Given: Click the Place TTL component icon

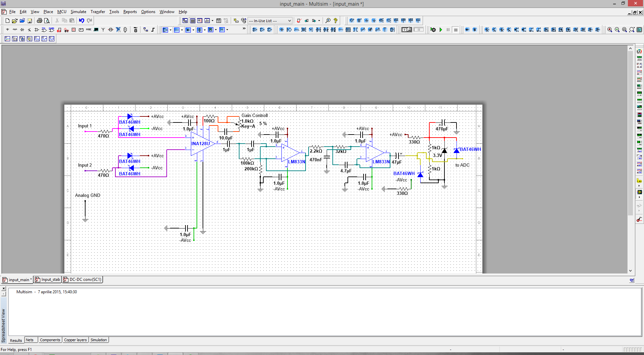Looking at the screenshot, I should pyautogui.click(x=44, y=30).
